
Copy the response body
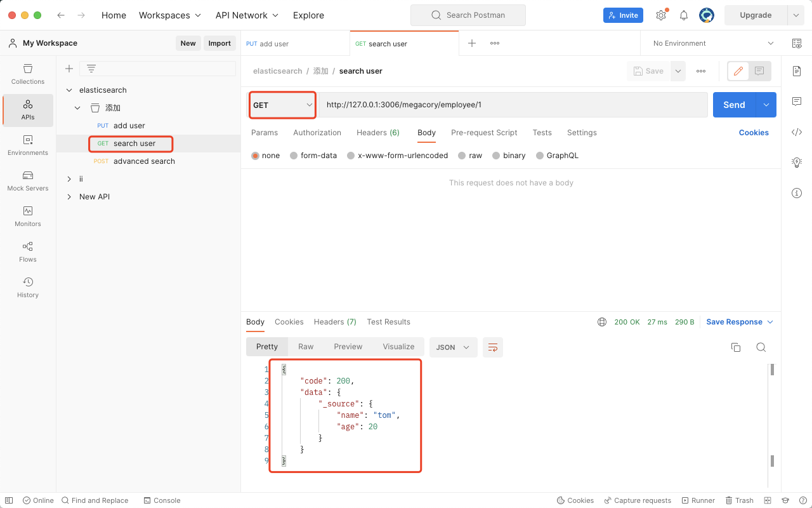pos(735,347)
